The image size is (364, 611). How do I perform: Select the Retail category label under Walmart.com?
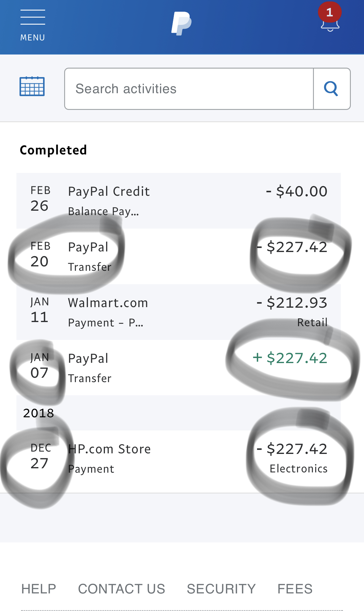(312, 322)
